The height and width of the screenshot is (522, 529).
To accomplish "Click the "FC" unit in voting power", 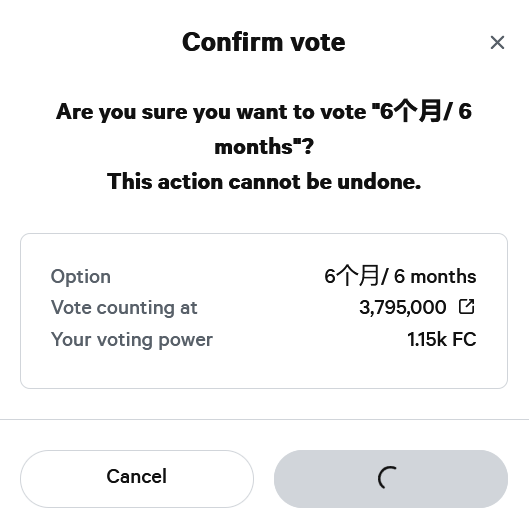I will click(464, 339).
